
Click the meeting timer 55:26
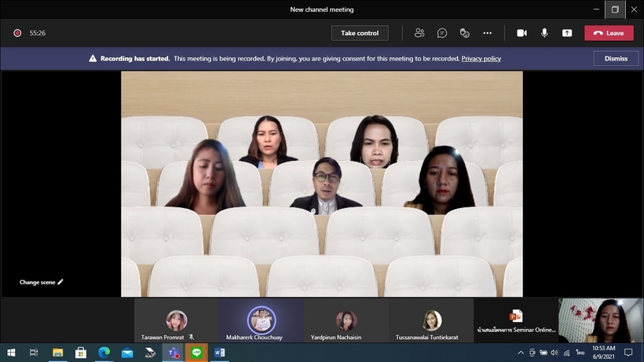(38, 33)
